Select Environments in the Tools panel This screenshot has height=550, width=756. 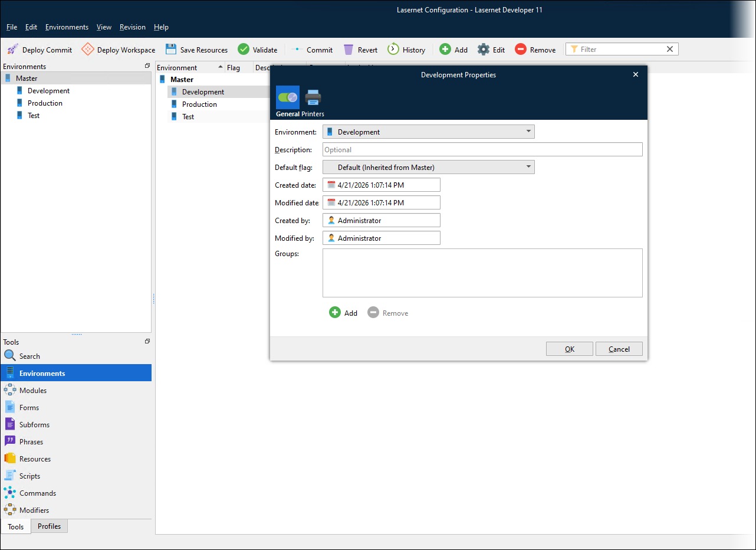(76, 373)
